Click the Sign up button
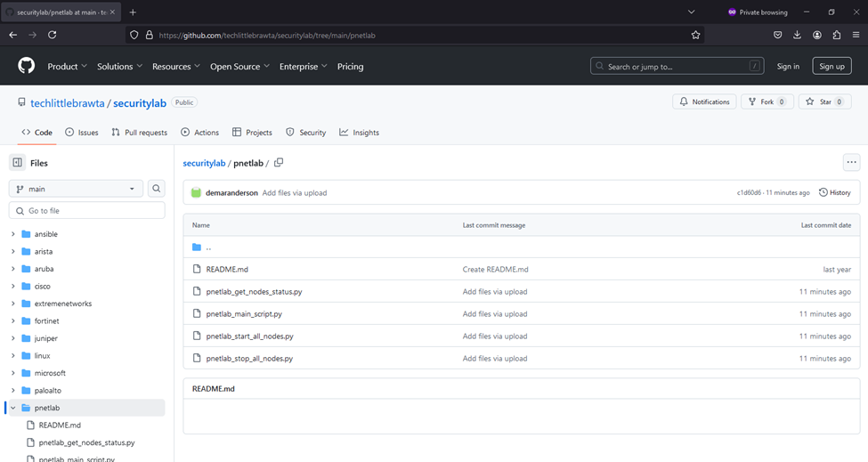This screenshot has width=868, height=462. [831, 67]
